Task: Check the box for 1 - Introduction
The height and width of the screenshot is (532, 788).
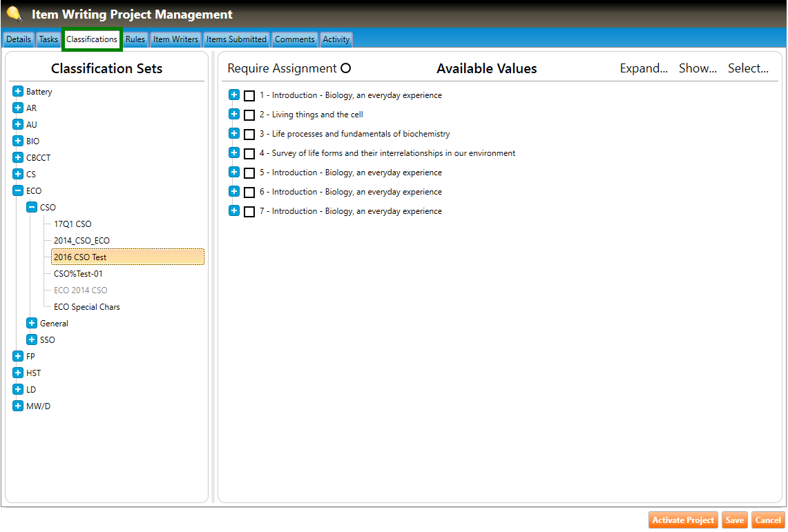Action: 249,96
